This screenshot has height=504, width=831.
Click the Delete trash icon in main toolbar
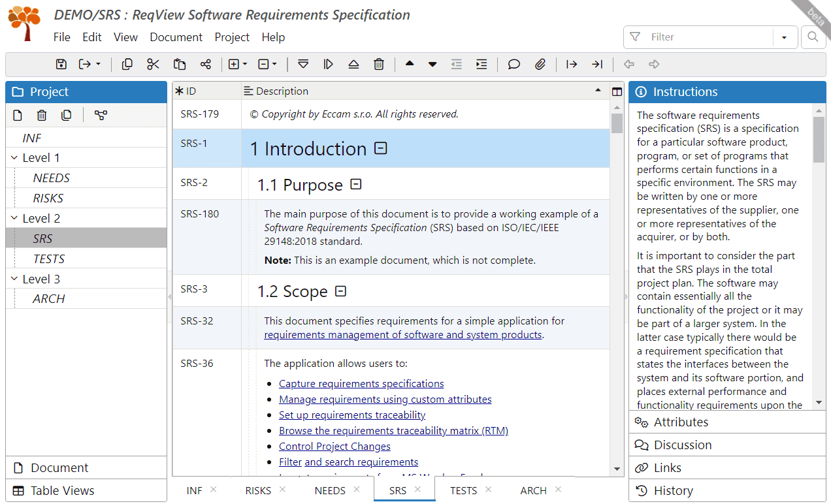[x=379, y=64]
